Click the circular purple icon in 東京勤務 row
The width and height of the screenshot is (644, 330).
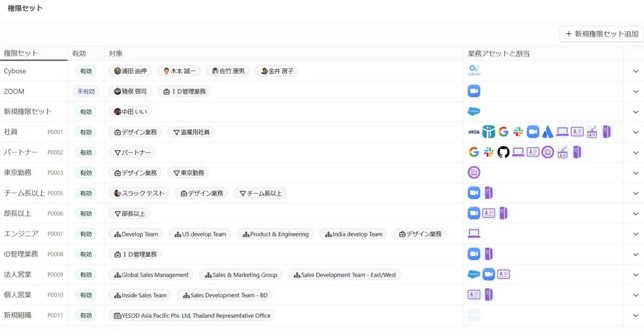point(474,172)
